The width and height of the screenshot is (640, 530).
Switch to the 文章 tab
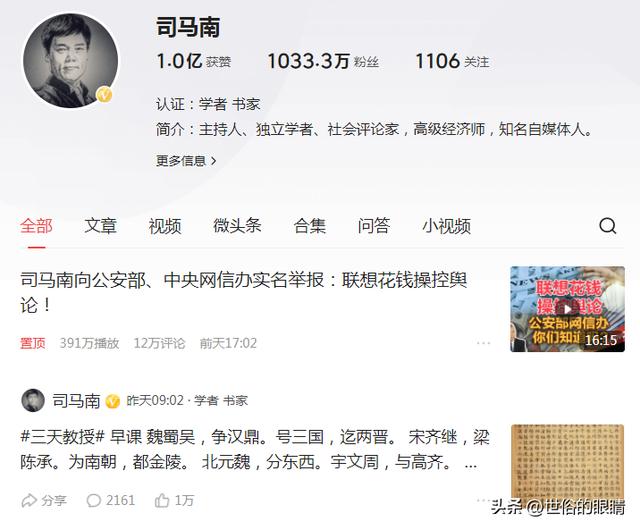tap(100, 226)
